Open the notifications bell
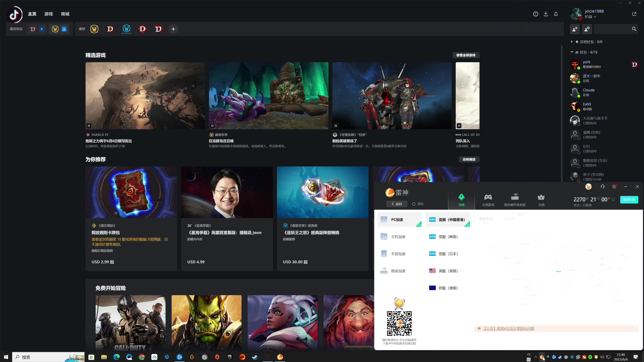Screen dimensions: 644x362 556,14
